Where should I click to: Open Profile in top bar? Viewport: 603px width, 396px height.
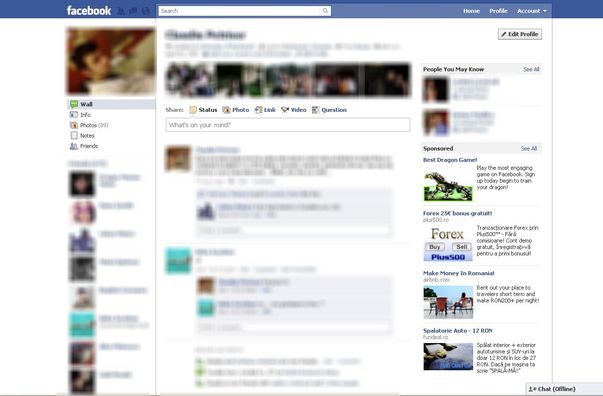click(498, 11)
